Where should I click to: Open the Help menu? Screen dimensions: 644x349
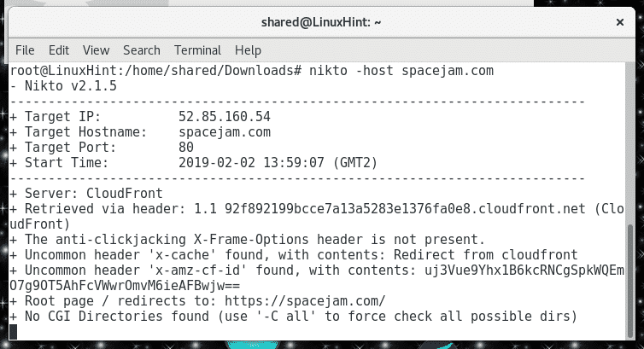point(248,50)
